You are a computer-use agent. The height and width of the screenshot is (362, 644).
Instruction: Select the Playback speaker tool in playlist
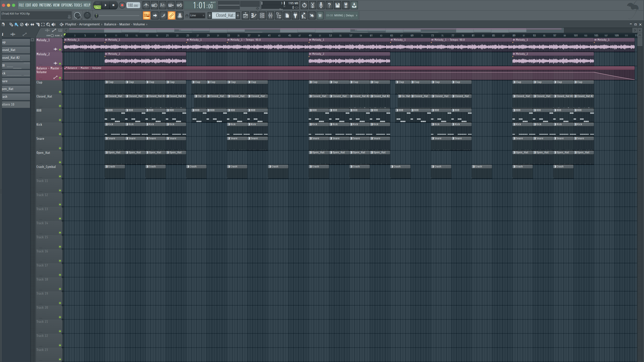(53, 24)
